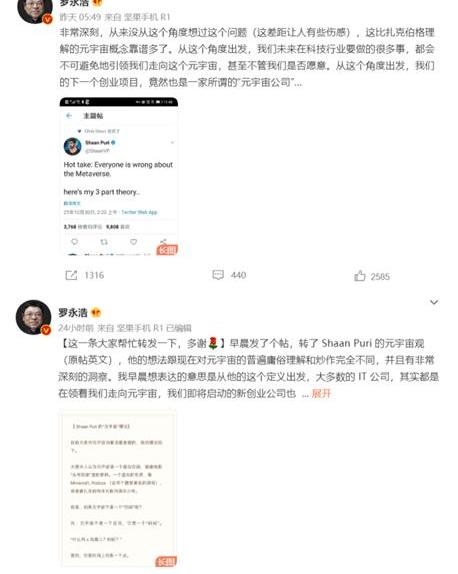Expand full post text via 展开

pyautogui.click(x=321, y=394)
